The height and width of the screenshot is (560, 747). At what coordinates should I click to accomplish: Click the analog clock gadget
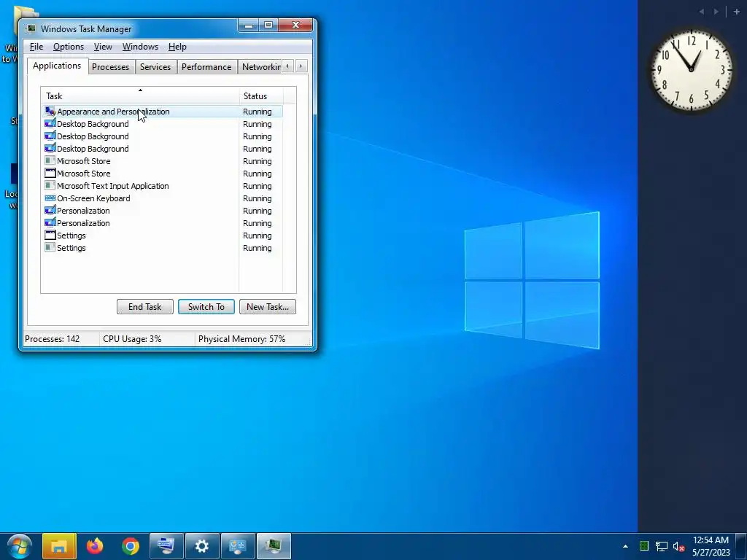point(691,69)
